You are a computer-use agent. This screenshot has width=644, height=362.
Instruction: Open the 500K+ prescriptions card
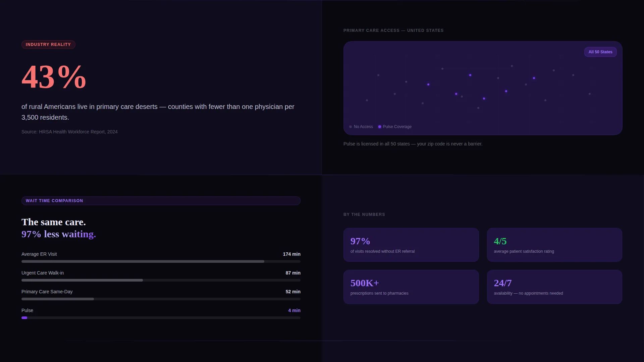coord(411,287)
